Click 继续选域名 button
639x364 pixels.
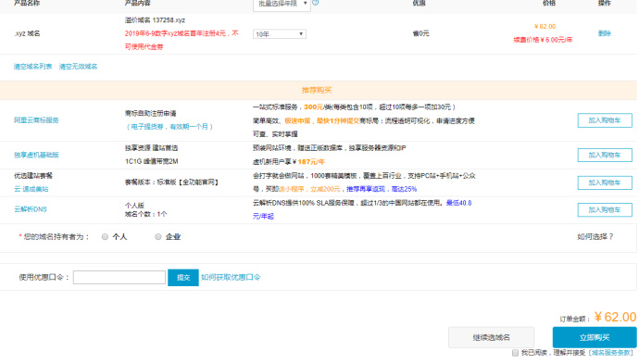pos(491,337)
